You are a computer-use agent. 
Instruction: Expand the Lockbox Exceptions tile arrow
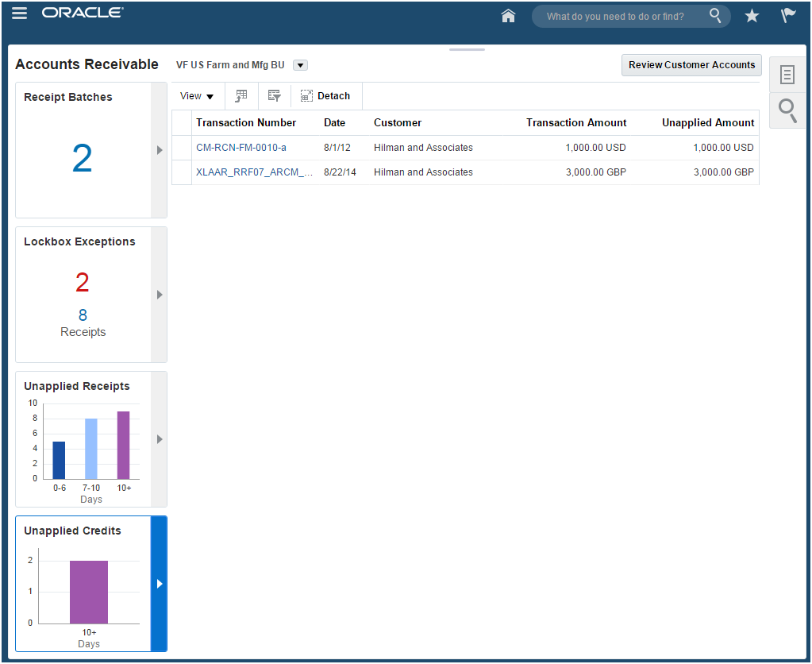159,295
